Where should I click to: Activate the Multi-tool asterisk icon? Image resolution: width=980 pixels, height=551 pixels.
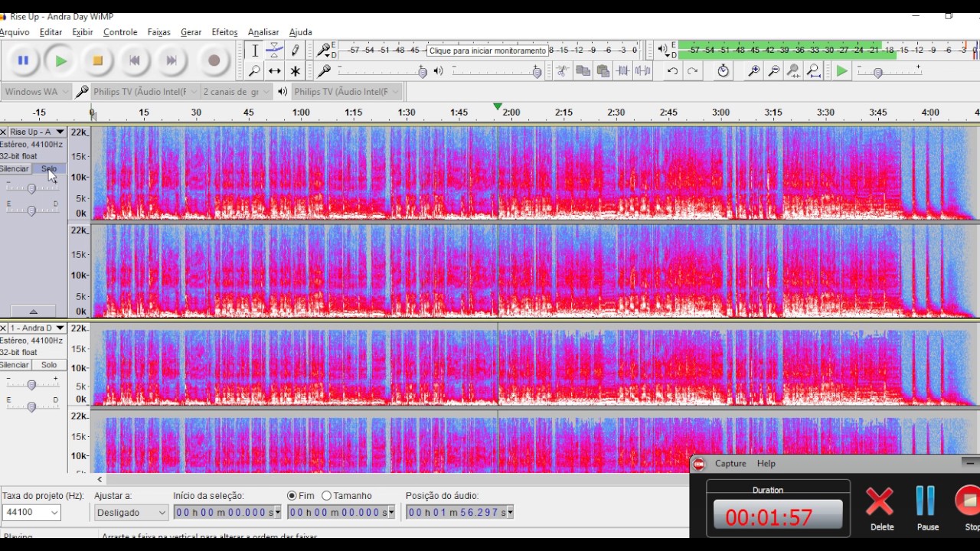pyautogui.click(x=295, y=71)
